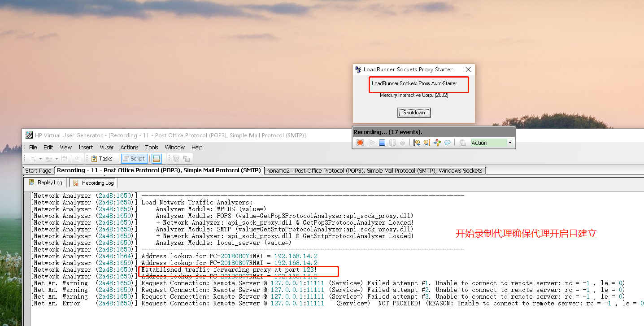Click the 'Analyzer Module: WPLUS' log line
Viewport: 644px width, 326px height.
[x=211, y=209]
